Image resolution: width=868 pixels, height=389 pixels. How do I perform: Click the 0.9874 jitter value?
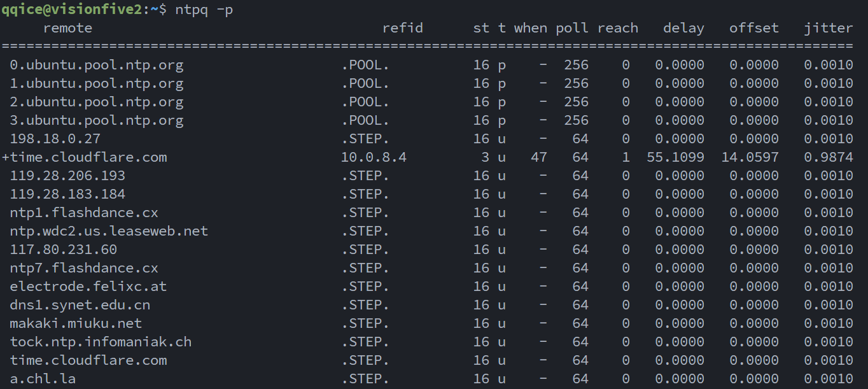pyautogui.click(x=828, y=157)
